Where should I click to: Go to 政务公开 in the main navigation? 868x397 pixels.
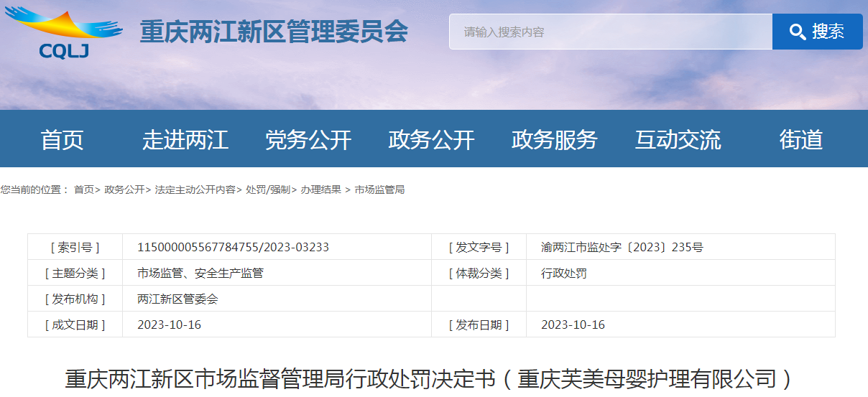pos(431,139)
